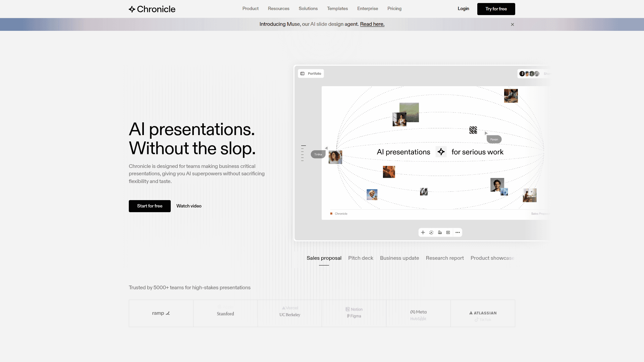
Task: Follow the Read here link
Action: tap(372, 24)
